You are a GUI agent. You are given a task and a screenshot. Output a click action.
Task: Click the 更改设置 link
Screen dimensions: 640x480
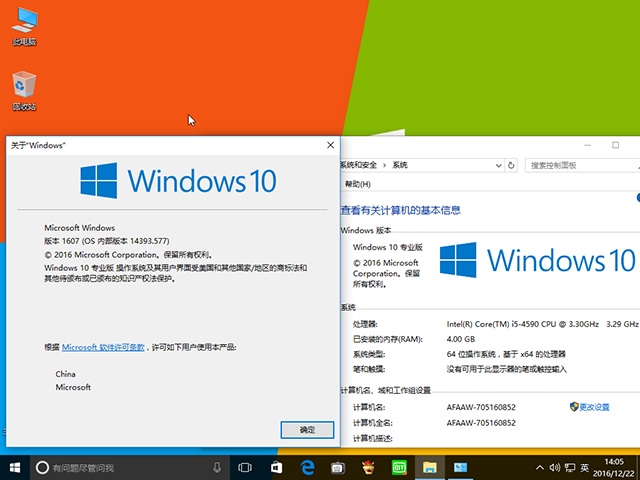click(594, 407)
